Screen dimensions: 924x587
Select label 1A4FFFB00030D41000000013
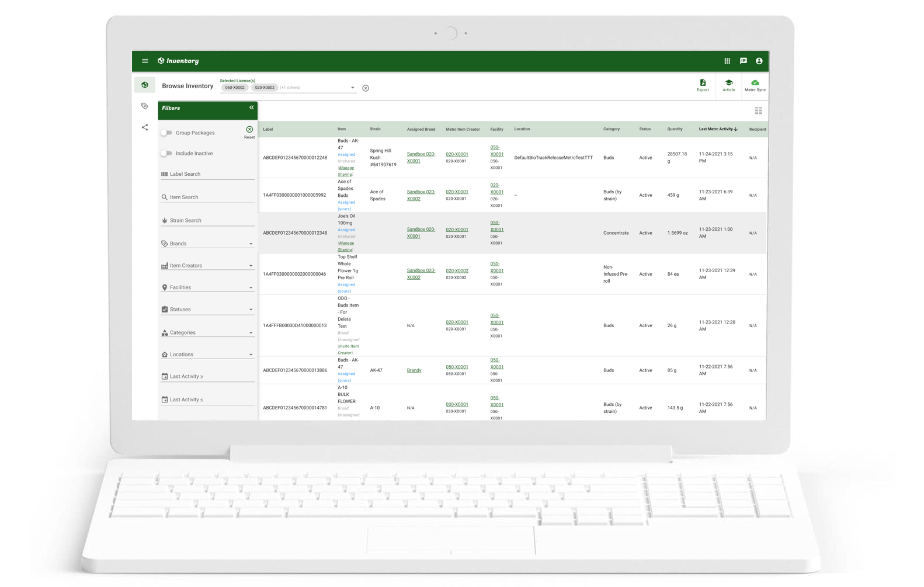click(295, 325)
